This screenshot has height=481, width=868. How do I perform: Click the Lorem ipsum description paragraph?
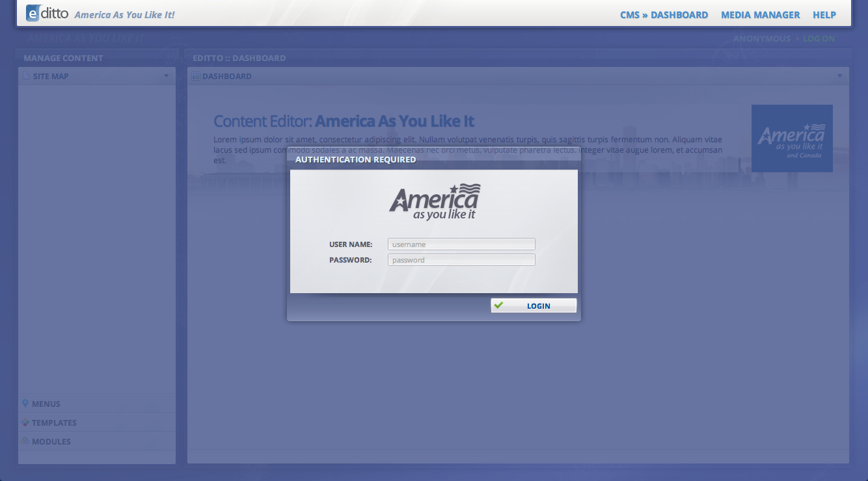coord(468,149)
